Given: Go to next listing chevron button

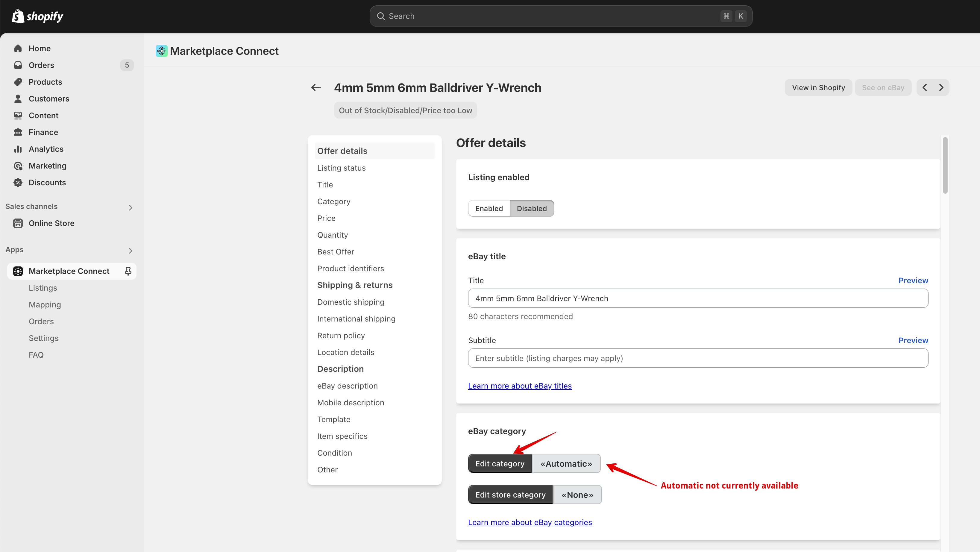Looking at the screenshot, I should pos(941,87).
